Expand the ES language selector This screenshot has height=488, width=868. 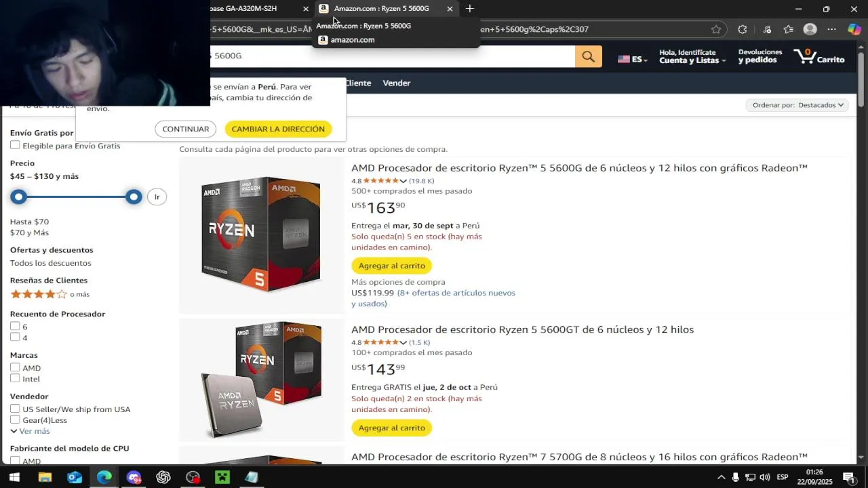[x=632, y=59]
